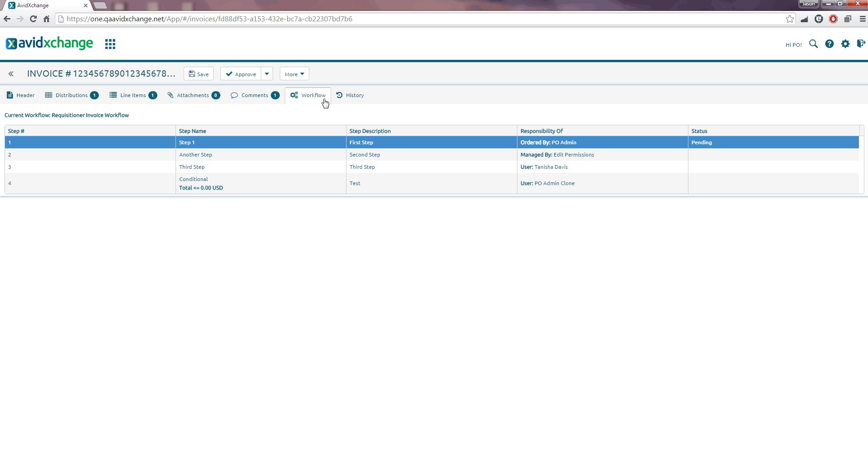Click the 'Hi PO!' greeting

coord(794,44)
